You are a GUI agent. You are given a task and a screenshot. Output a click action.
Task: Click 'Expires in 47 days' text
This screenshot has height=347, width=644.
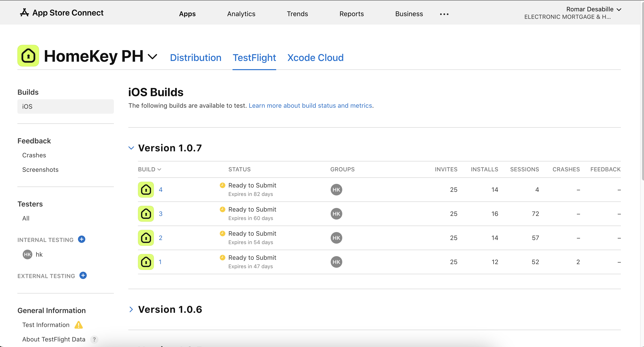click(x=251, y=266)
